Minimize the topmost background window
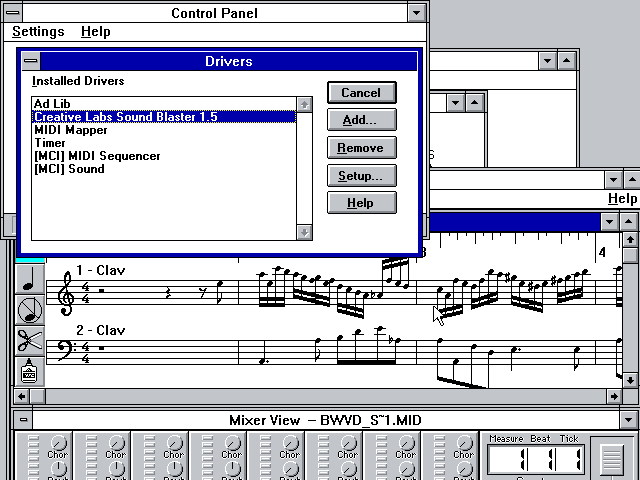Viewport: 640px width, 480px height. 547,61
